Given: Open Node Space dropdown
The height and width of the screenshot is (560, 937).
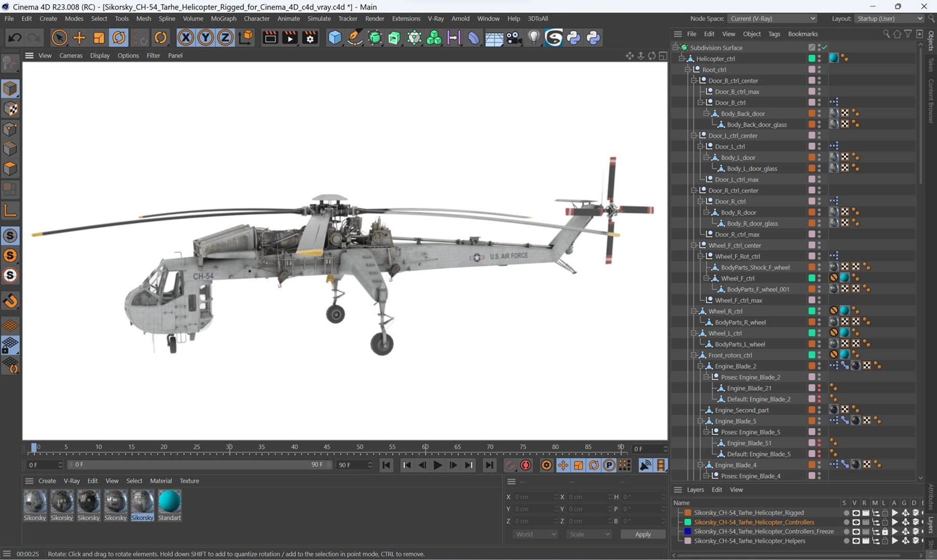Looking at the screenshot, I should pyautogui.click(x=773, y=18).
